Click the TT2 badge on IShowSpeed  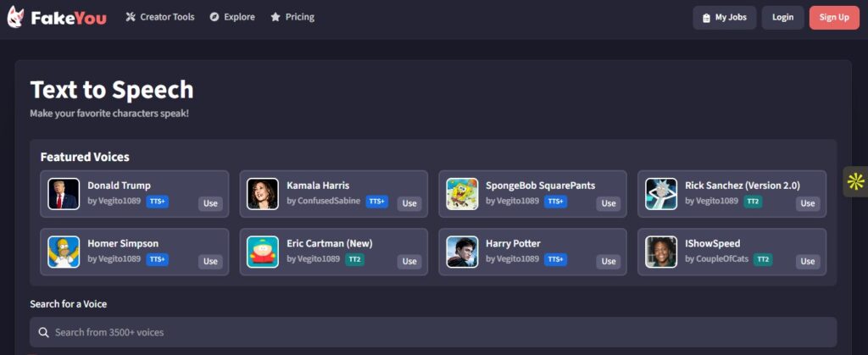pos(763,259)
